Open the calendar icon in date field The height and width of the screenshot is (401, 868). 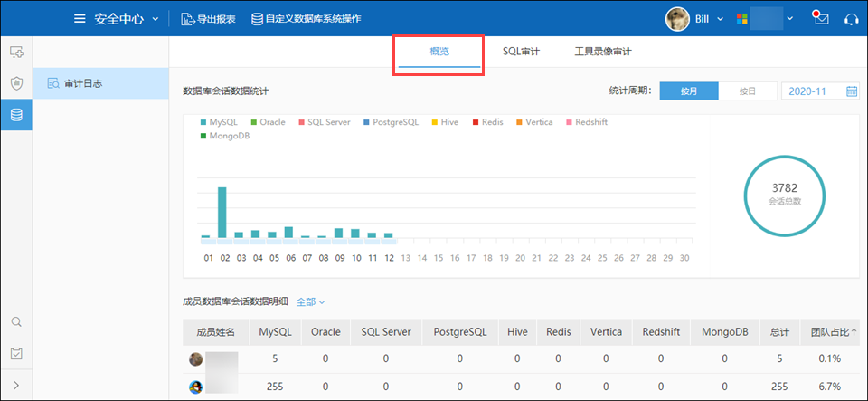[x=851, y=91]
